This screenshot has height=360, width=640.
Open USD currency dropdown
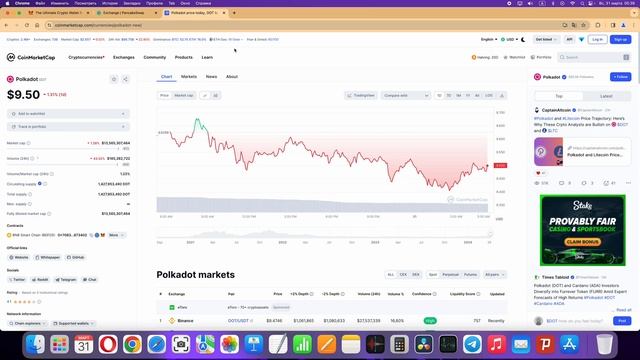click(509, 40)
